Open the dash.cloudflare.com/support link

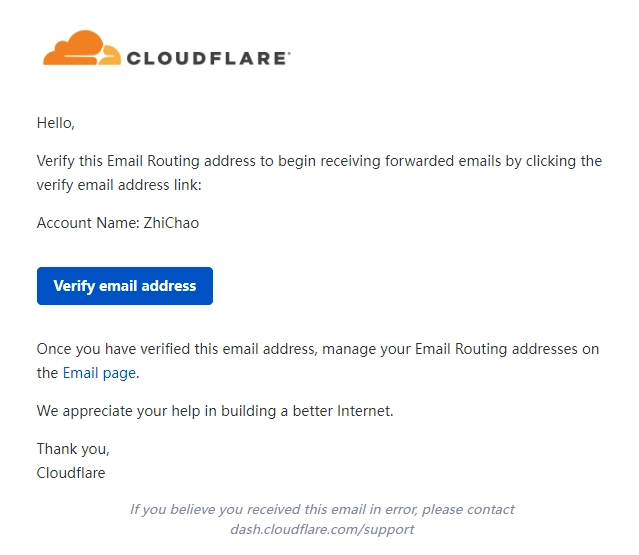tap(322, 529)
